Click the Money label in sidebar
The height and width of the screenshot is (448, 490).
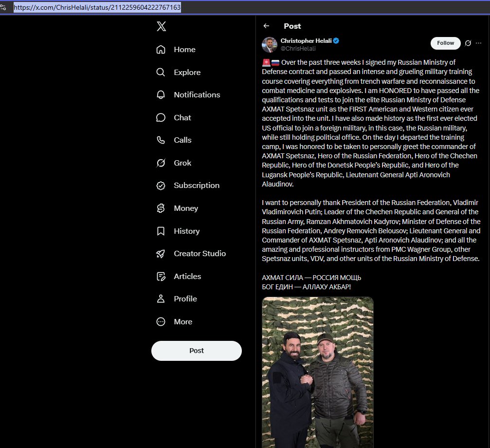click(x=186, y=208)
